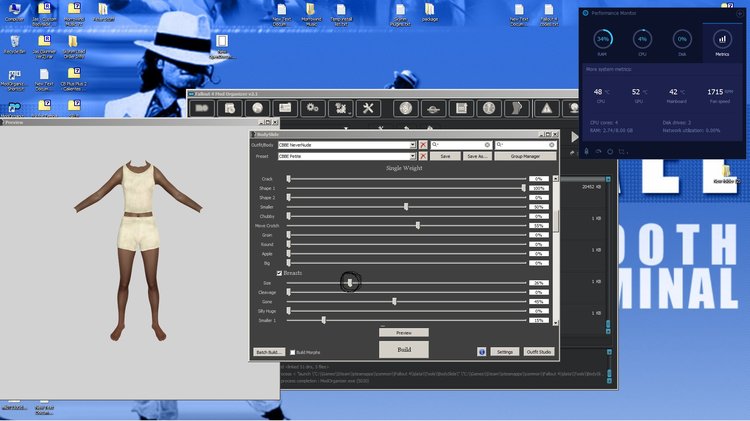The image size is (750, 421).
Task: Open the Recycle Bin desktop icon
Action: coord(14,44)
